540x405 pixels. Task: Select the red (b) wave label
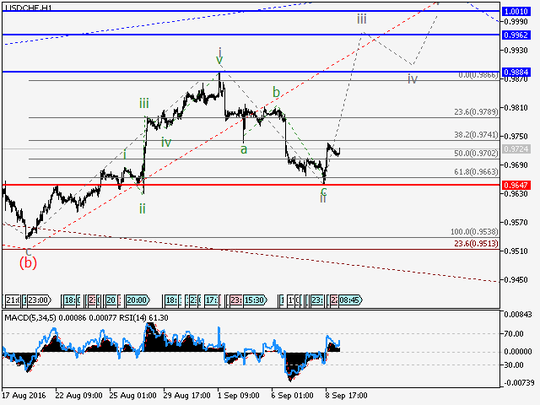point(28,263)
